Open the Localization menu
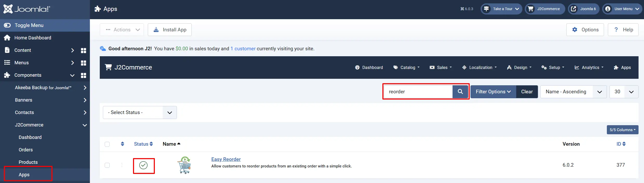This screenshot has height=183, width=644. (479, 67)
